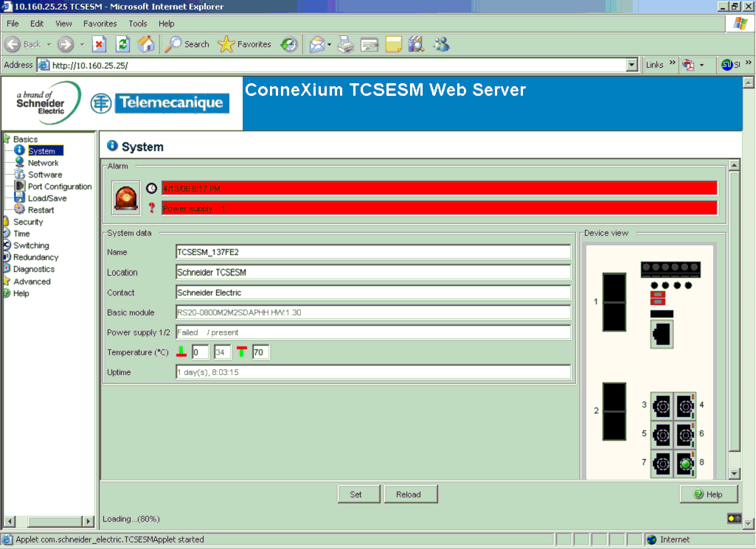This screenshot has height=549, width=756.
Task: Open Restart tree item
Action: (41, 210)
